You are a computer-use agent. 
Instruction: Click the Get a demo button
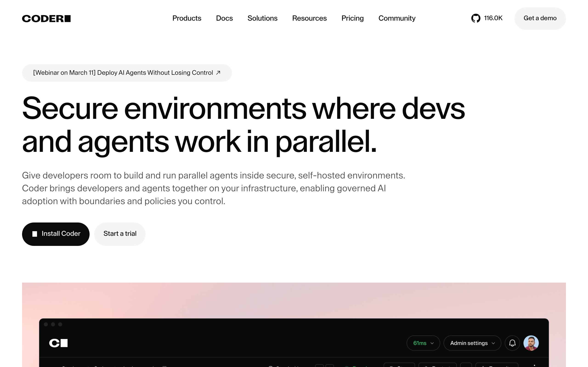(x=540, y=18)
